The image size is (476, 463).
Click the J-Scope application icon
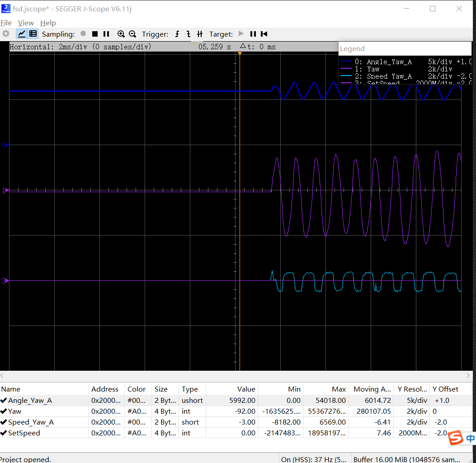point(6,9)
